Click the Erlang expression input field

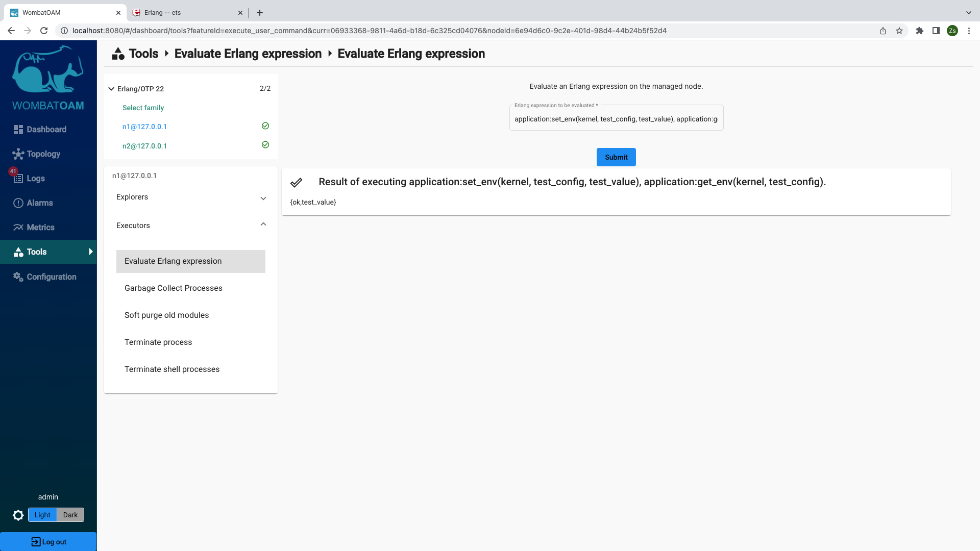tap(616, 119)
